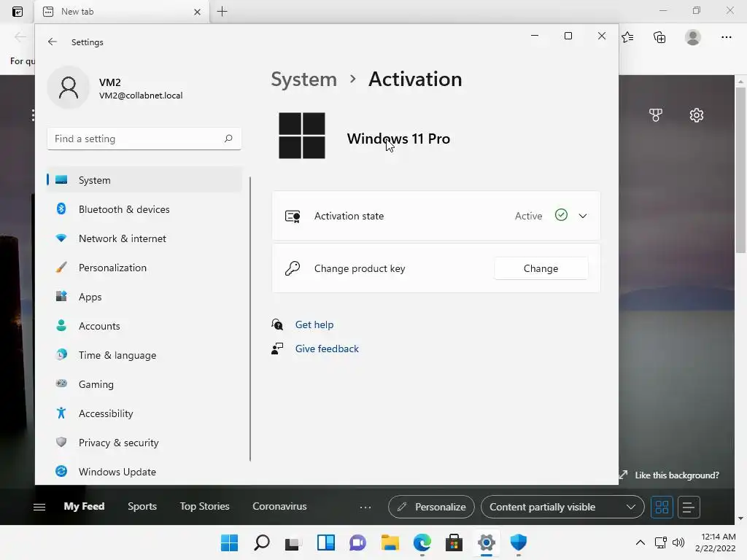Image resolution: width=747 pixels, height=560 pixels.
Task: Open Edge tab actions menu icon
Action: [x=18, y=12]
